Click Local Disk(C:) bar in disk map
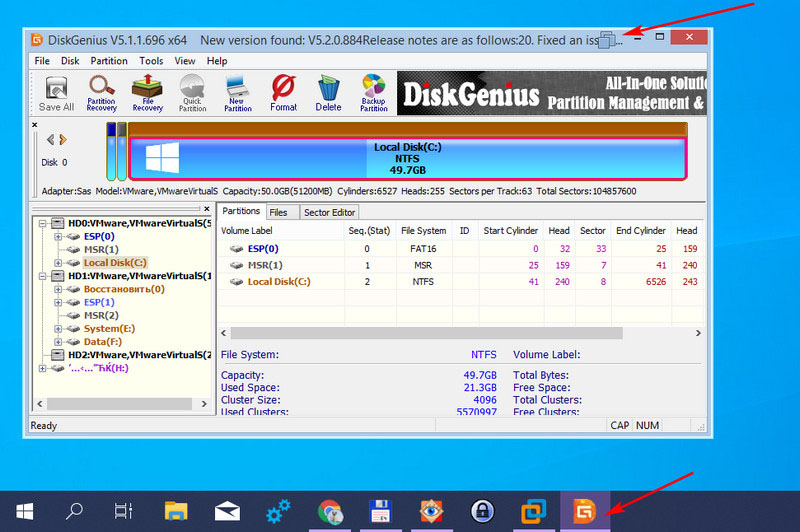The height and width of the screenshot is (532, 800). [407, 159]
